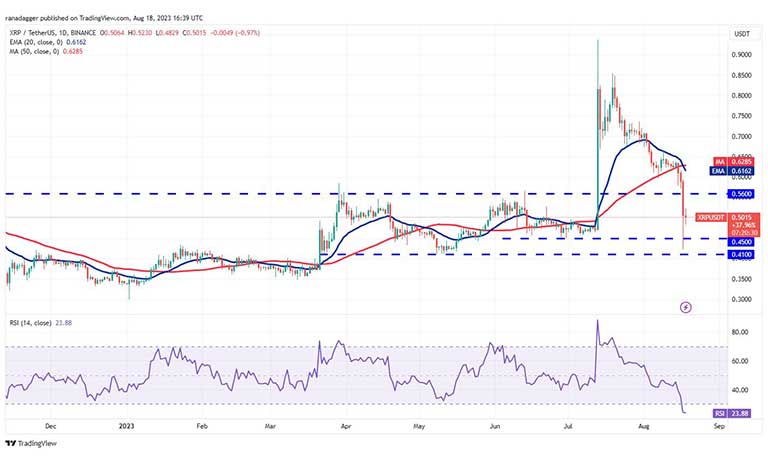Click the 0.7500 price axis label
Image resolution: width=768 pixels, height=463 pixels.
(742, 116)
